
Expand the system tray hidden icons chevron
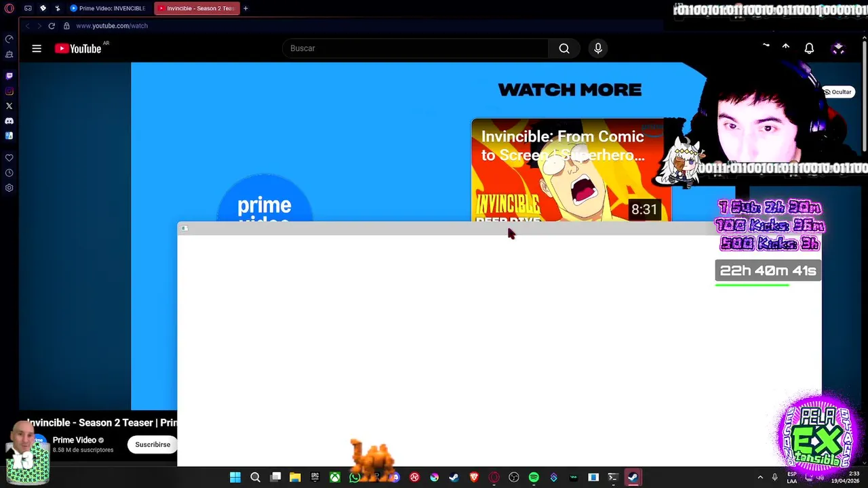[x=759, y=478]
